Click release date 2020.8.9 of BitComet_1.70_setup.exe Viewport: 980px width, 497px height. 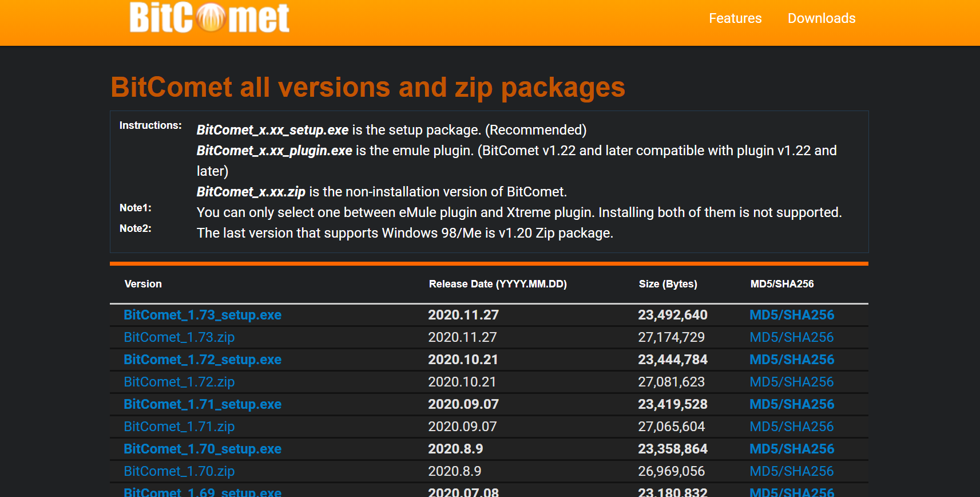(x=455, y=449)
